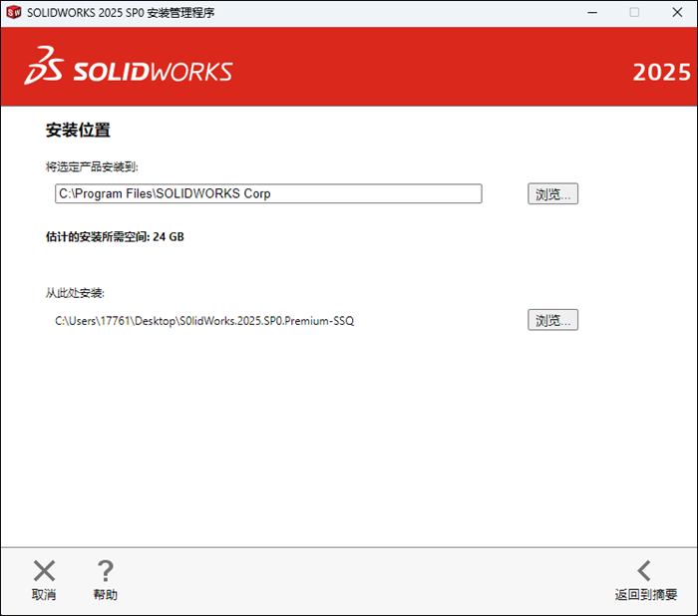Close the installation manager window
Screen dimensions: 698x616
(677, 13)
